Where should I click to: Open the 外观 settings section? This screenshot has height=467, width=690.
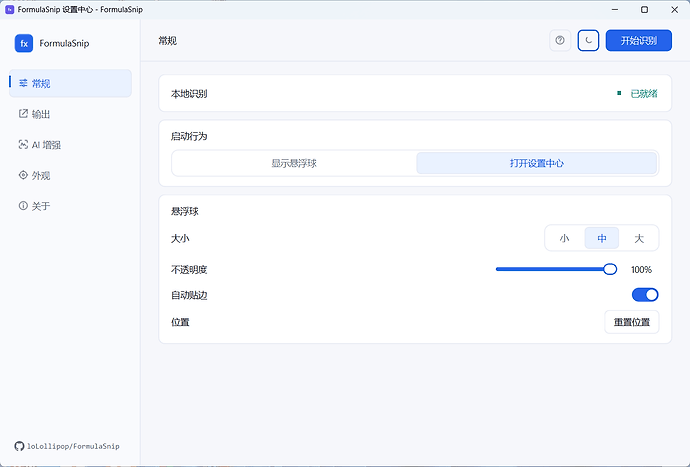pos(70,175)
